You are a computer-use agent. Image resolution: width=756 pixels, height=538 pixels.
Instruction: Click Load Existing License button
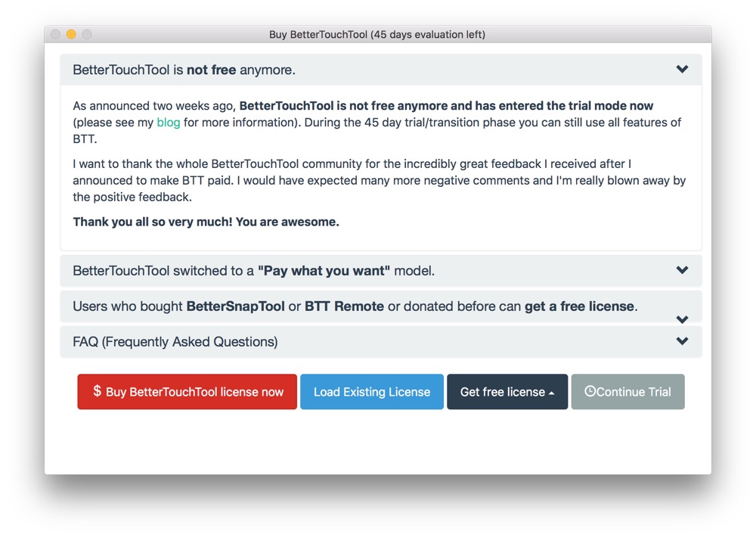pyautogui.click(x=372, y=392)
